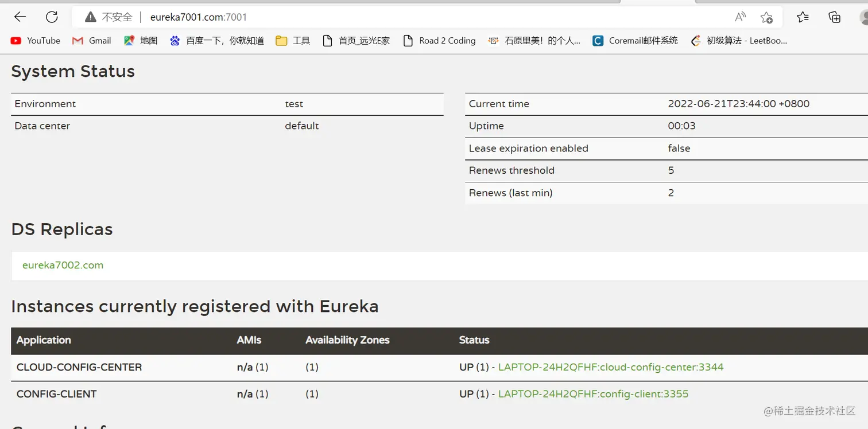
Task: Open the read aloud icon in address bar
Action: pos(740,17)
